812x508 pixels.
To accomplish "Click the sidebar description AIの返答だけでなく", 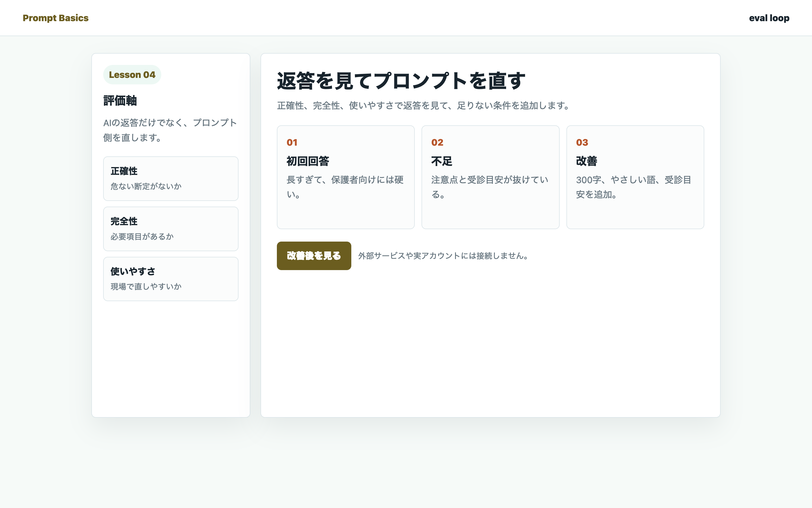I will tap(170, 130).
